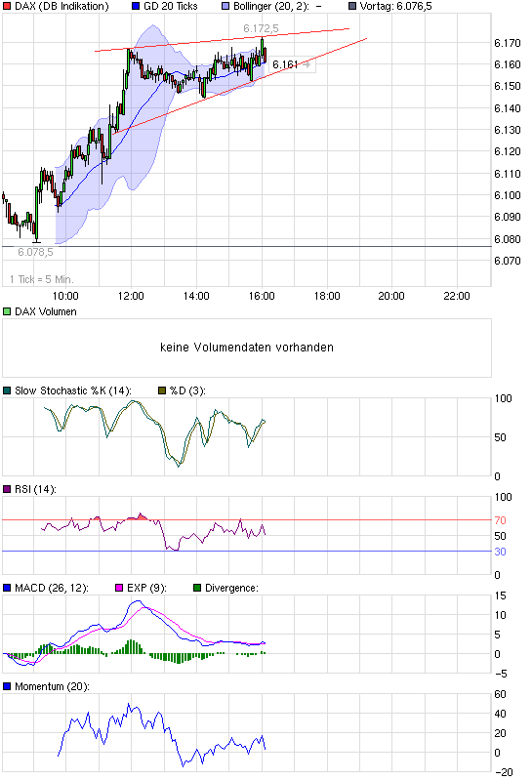
Task: Click the gray Vortag legend swatch
Action: tap(352, 7)
